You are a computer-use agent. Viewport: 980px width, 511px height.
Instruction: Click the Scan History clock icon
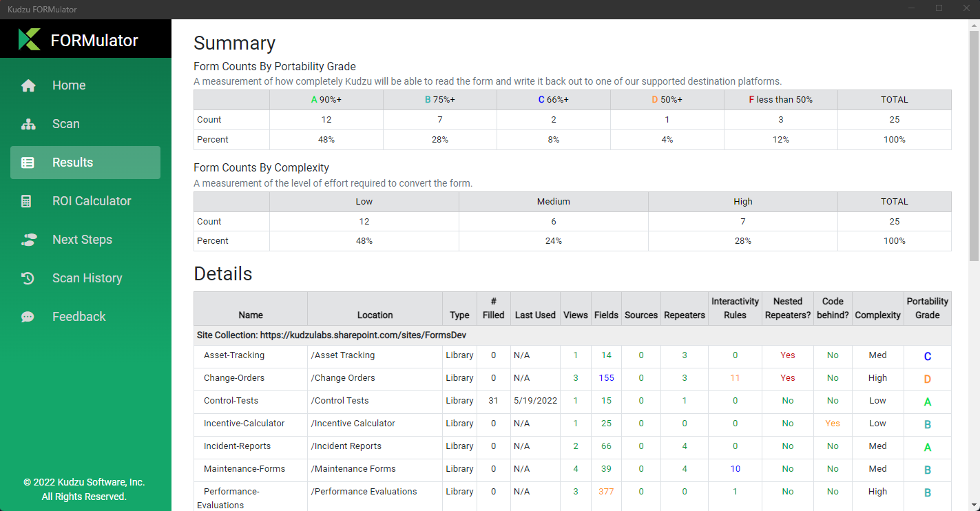tap(28, 278)
